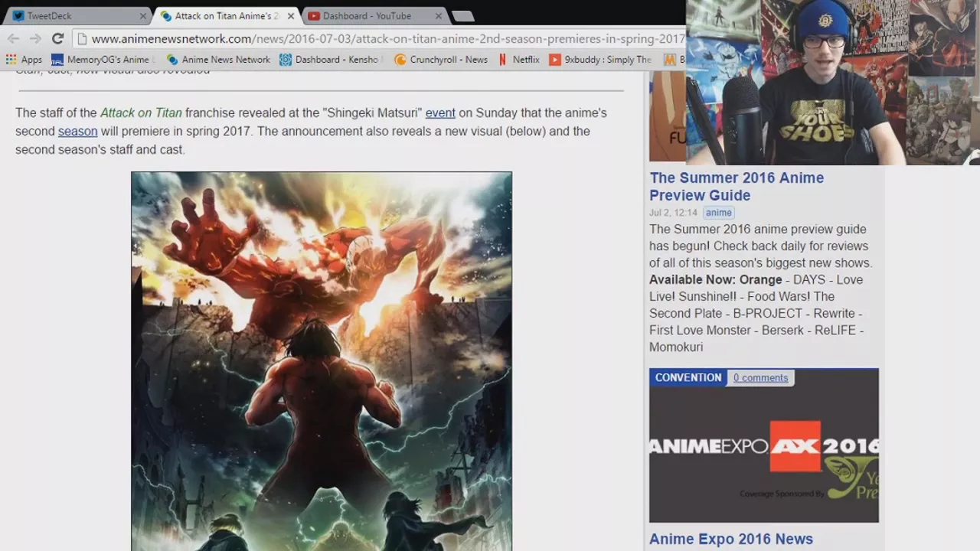Open The Summer 2016 Anime Preview Guide

click(737, 186)
